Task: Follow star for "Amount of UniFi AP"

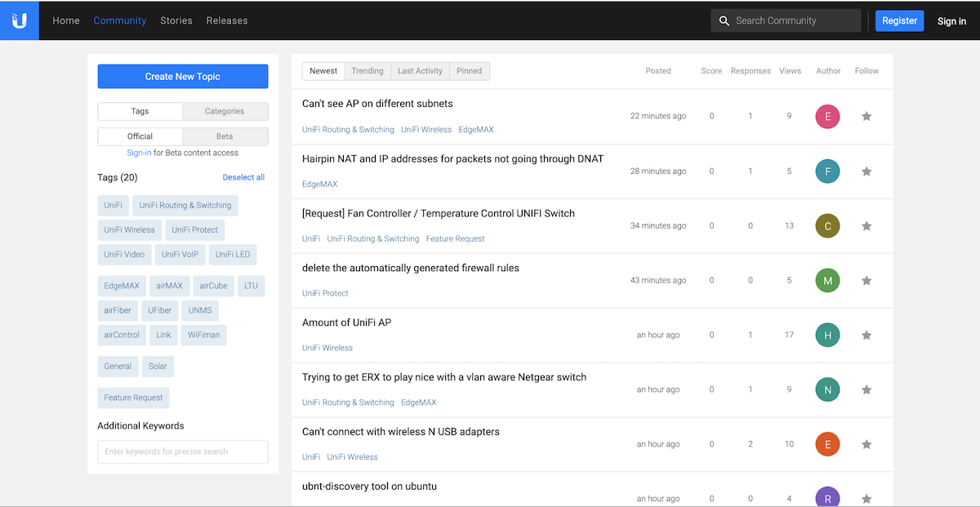Action: tap(866, 336)
